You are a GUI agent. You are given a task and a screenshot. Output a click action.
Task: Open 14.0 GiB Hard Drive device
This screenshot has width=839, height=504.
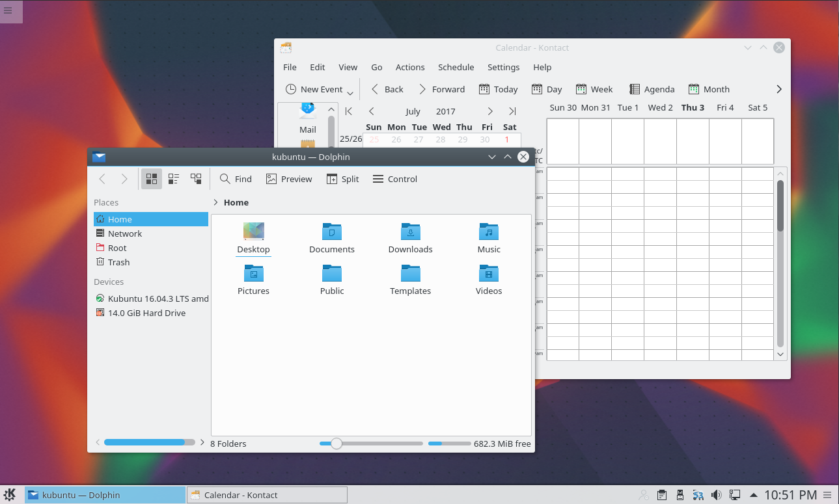pyautogui.click(x=151, y=313)
